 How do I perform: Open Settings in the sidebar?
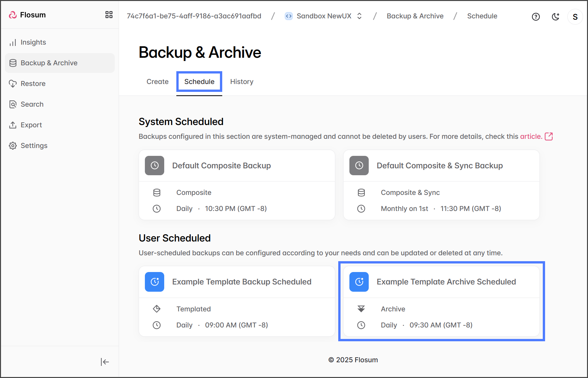click(x=34, y=146)
